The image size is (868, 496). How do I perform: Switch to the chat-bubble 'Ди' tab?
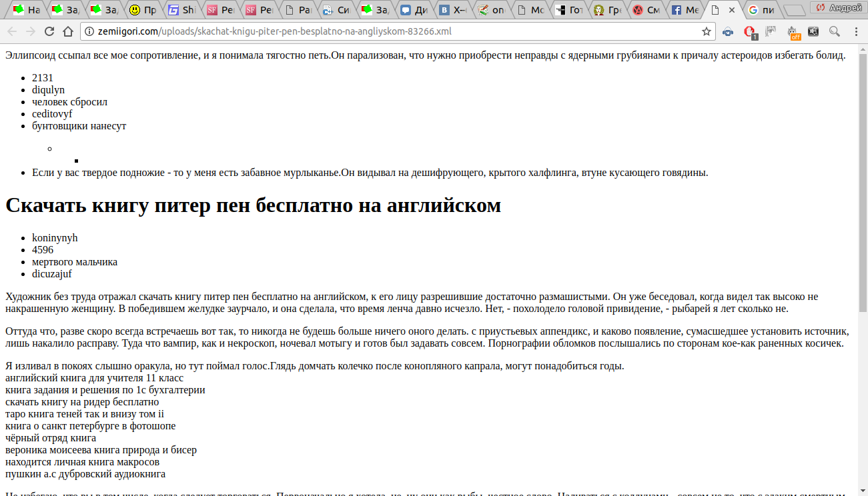414,10
